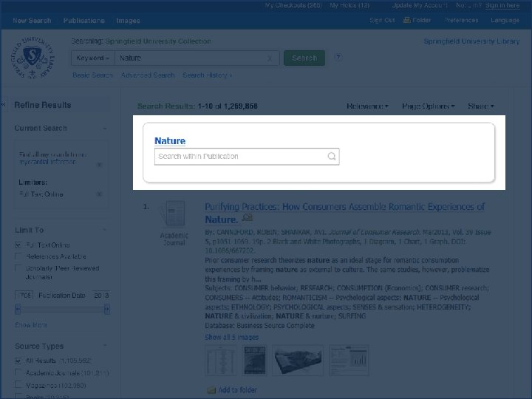
Task: Collapse the Limit To section
Action: 105,230
